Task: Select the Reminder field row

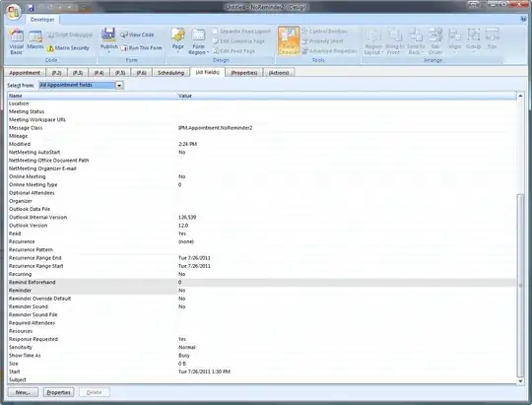Action: pyautogui.click(x=262, y=291)
